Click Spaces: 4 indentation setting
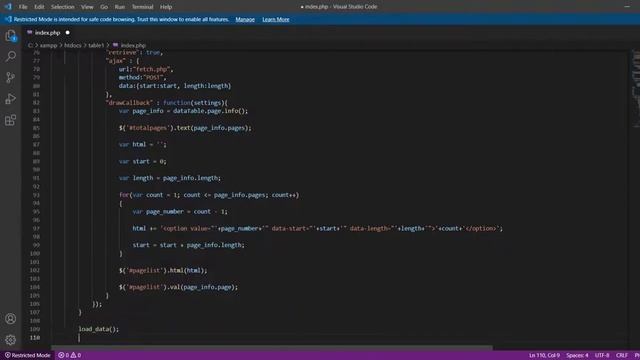Image resolution: width=640 pixels, height=360 pixels. (577, 356)
